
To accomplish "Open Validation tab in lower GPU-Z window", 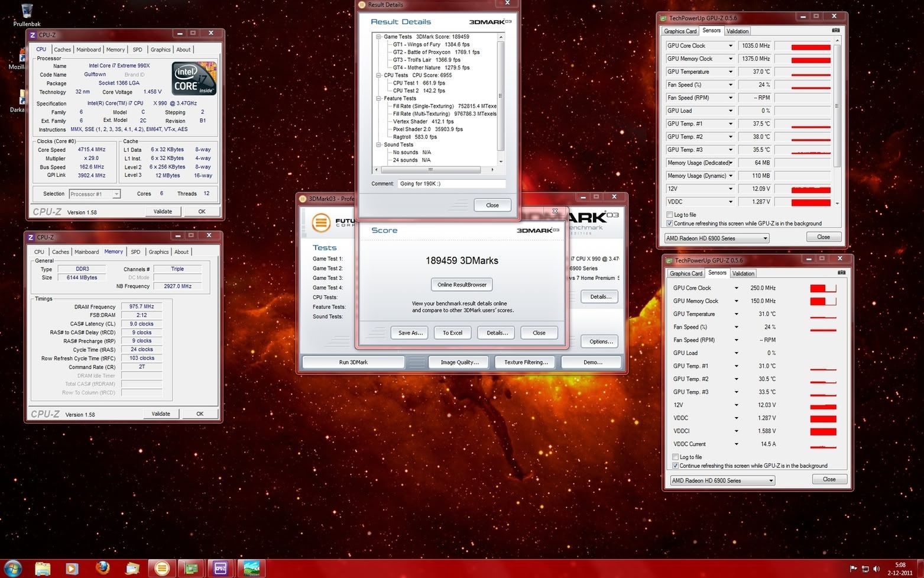I will (743, 273).
